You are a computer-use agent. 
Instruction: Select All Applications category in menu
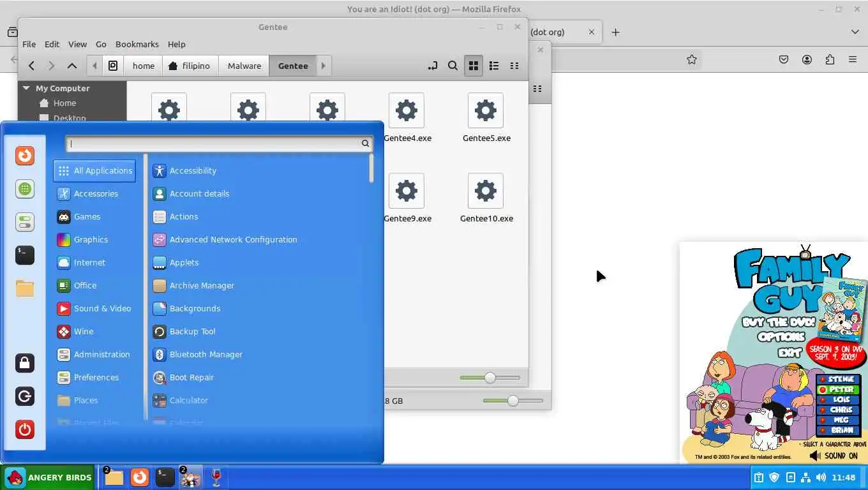pyautogui.click(x=94, y=170)
